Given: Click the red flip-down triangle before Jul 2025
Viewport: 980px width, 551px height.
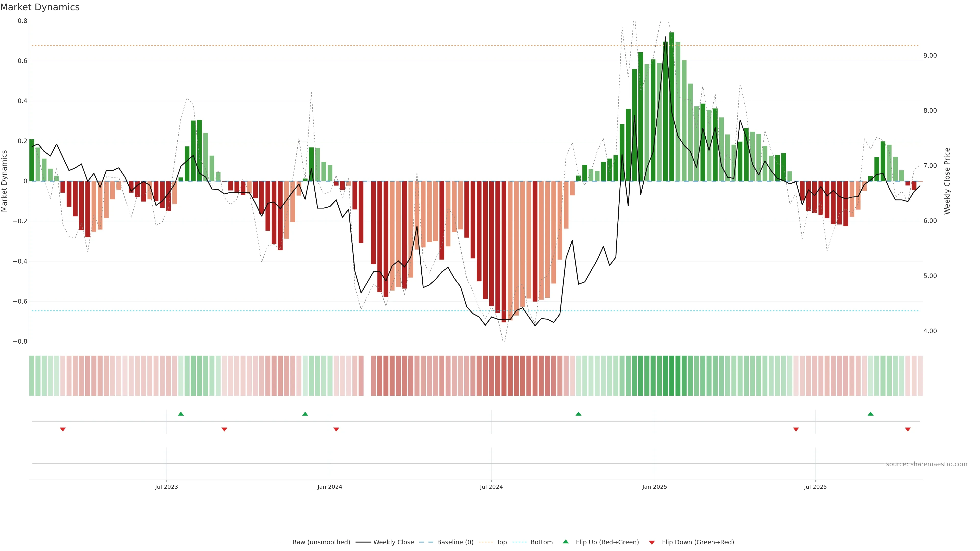Looking at the screenshot, I should point(796,429).
